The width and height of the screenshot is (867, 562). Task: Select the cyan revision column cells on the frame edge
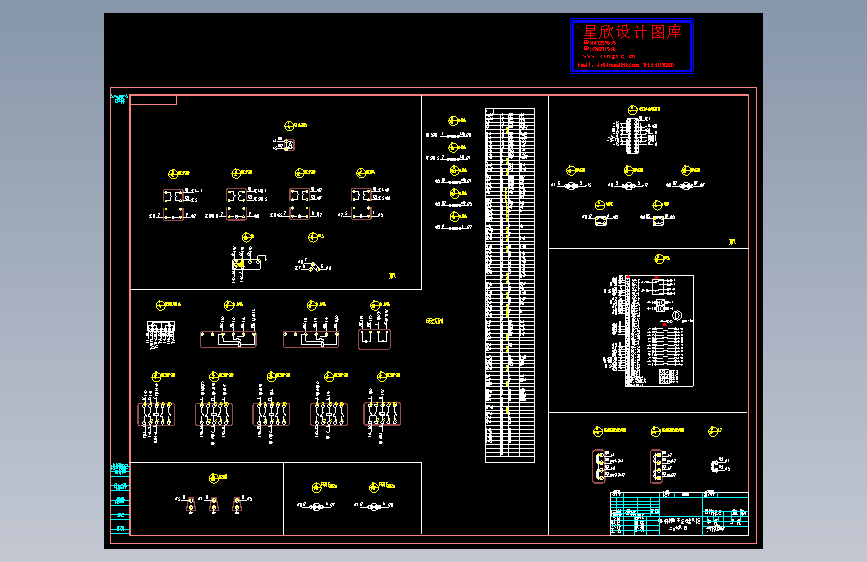120,498
